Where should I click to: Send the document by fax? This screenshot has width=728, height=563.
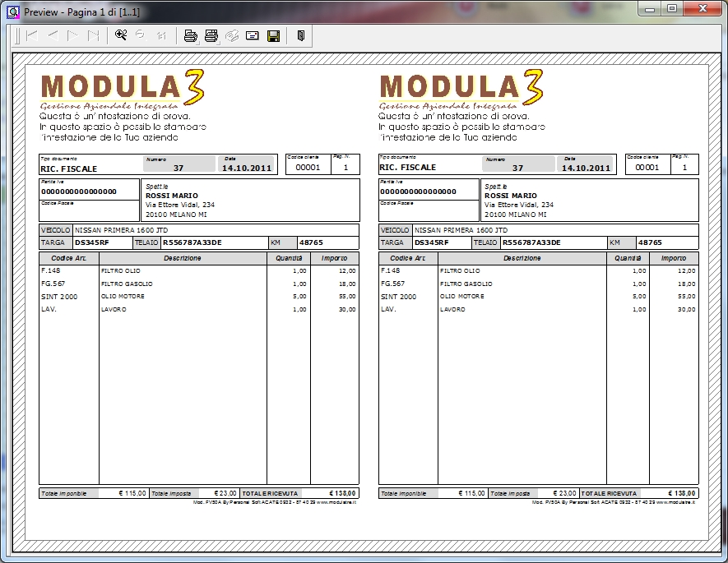pyautogui.click(x=232, y=35)
